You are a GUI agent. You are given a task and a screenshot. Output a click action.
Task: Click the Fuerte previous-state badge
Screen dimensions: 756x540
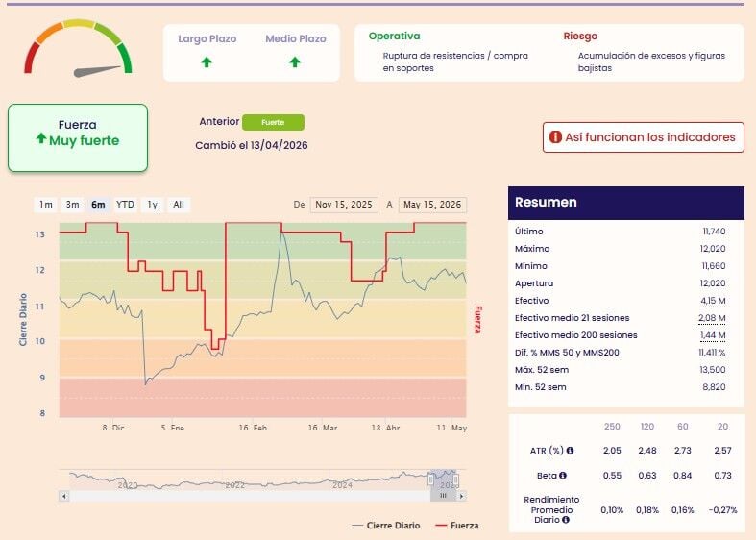coord(273,122)
